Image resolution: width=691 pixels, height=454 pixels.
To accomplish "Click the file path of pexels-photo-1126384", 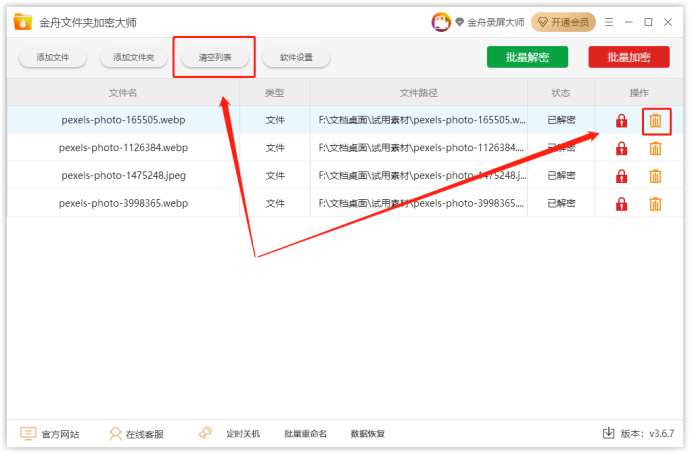I will [x=421, y=148].
